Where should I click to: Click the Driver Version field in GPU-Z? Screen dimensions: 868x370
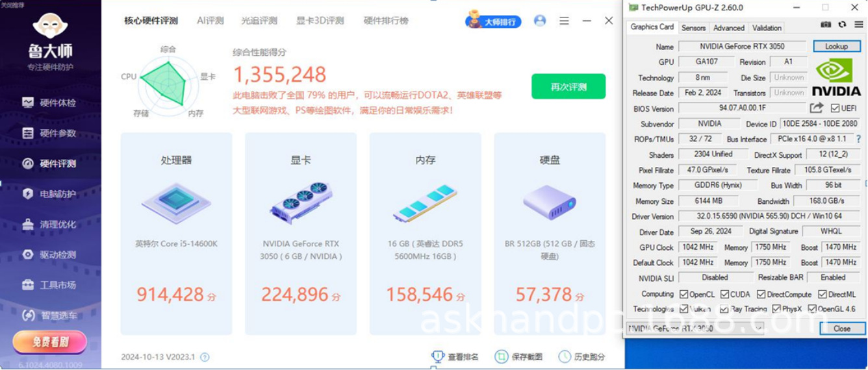point(769,216)
